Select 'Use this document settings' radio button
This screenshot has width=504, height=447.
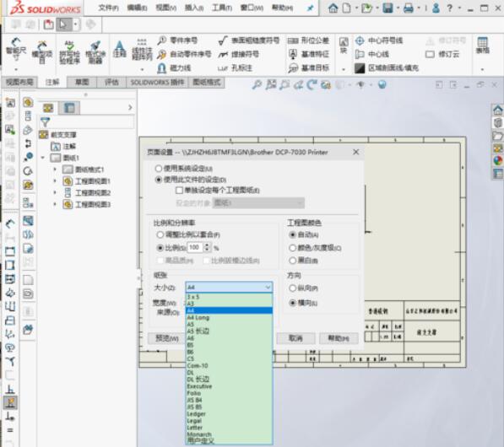[159, 180]
